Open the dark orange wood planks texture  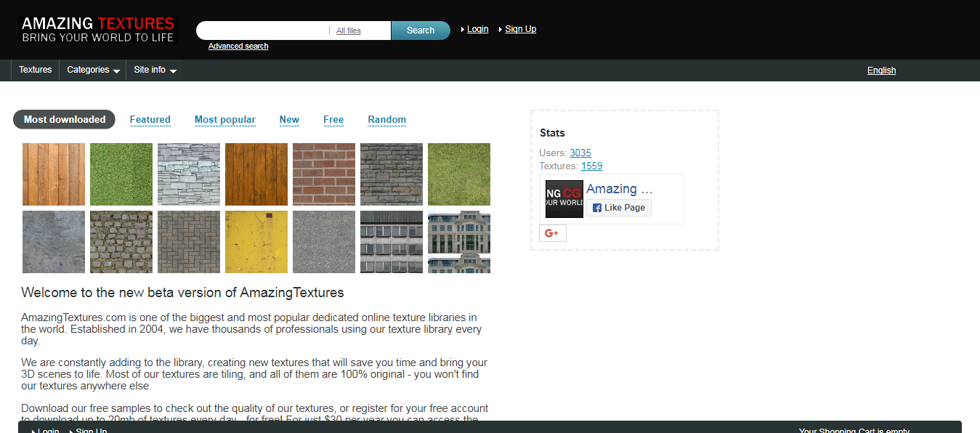256,174
